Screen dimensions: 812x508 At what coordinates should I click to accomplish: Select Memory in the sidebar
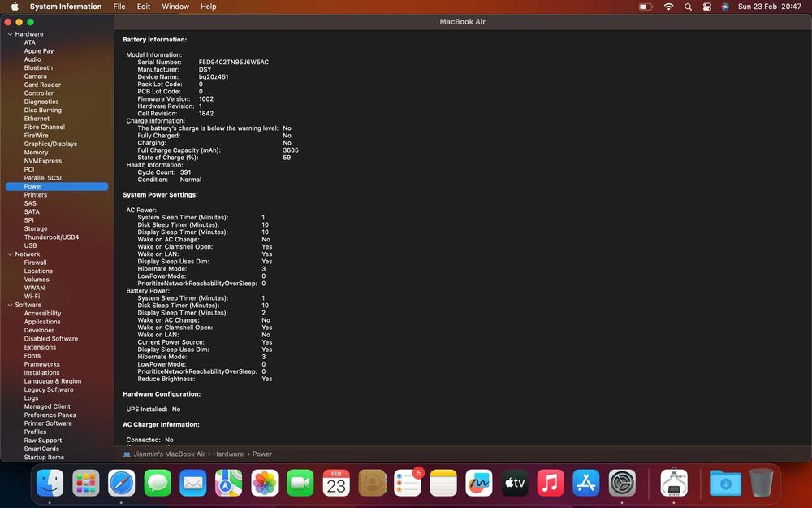(x=36, y=153)
